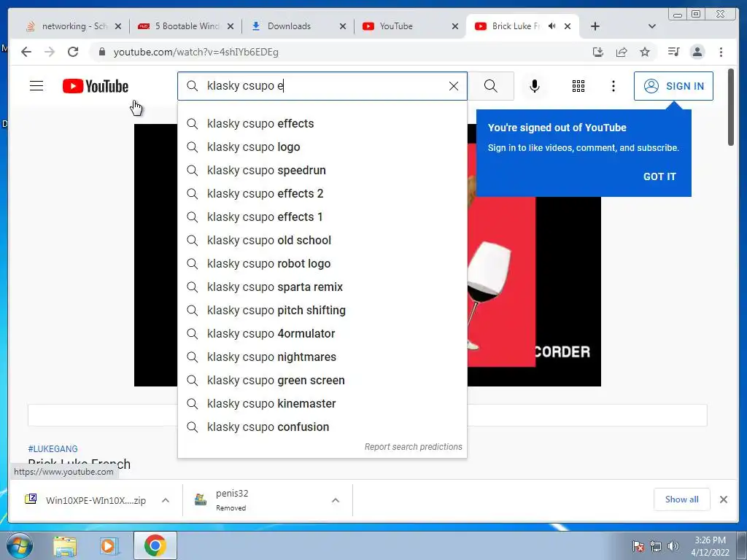
Task: Open Windows Start orb
Action: tap(19, 545)
